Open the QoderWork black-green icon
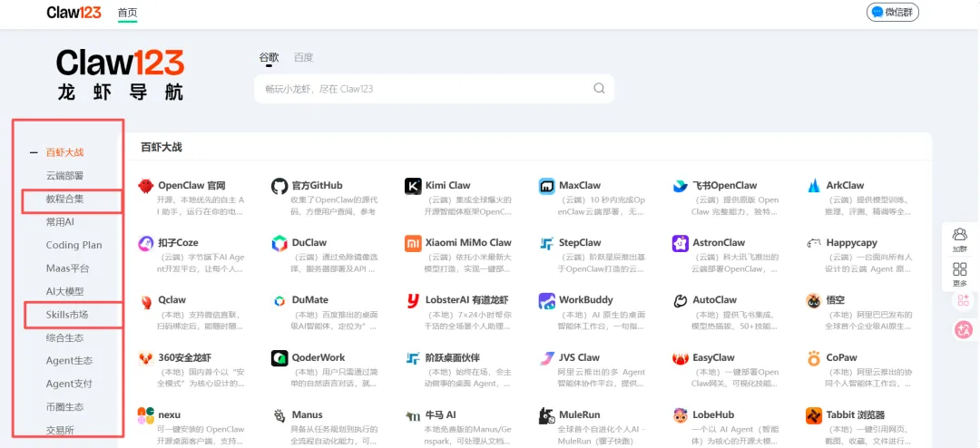This screenshot has width=980, height=448. tap(279, 358)
